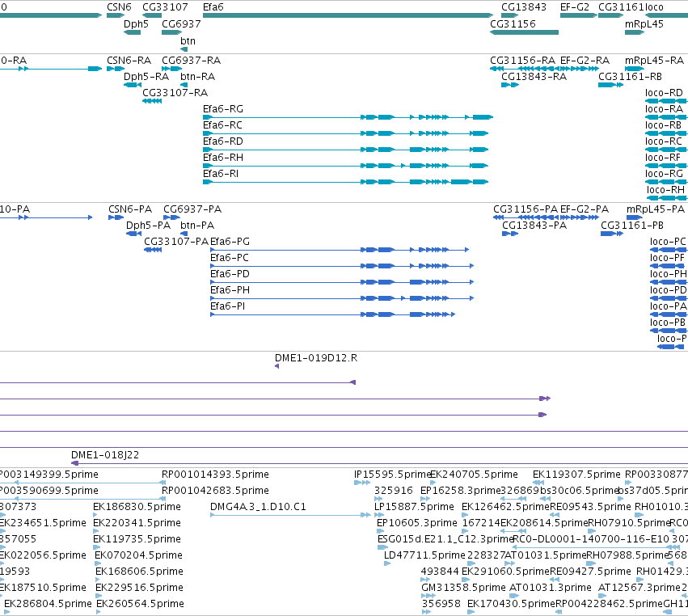The width and height of the screenshot is (688, 616).
Task: Click EST EK229516.5prime
Action: [x=139, y=588]
